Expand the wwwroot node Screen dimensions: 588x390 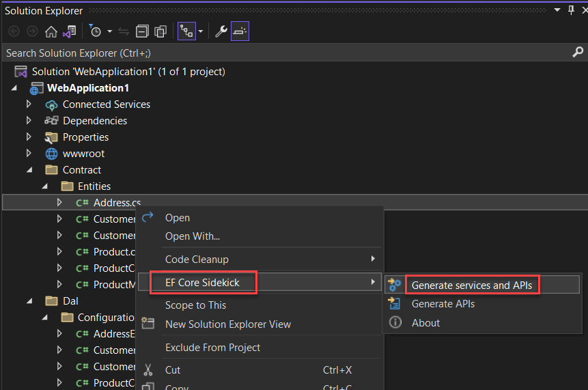(x=29, y=154)
